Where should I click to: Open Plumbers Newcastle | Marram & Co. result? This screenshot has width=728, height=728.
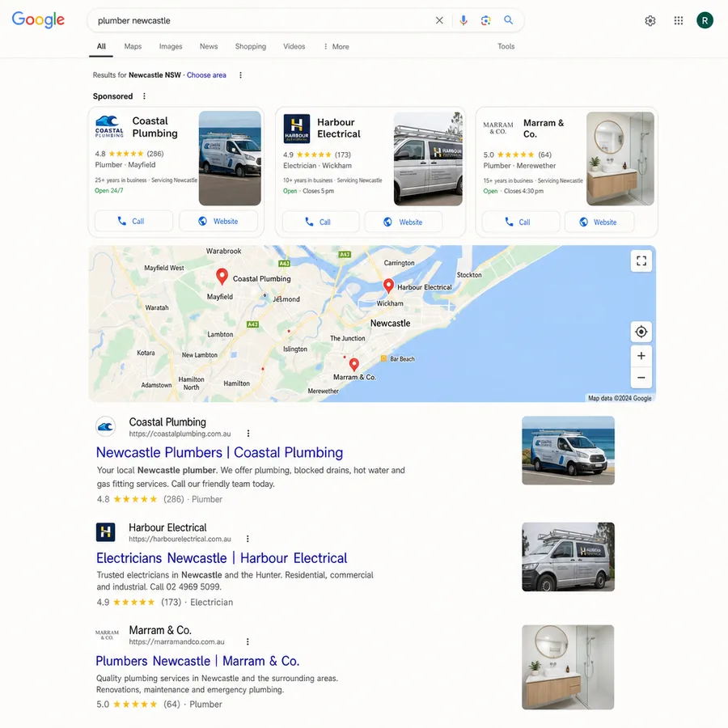pyautogui.click(x=197, y=661)
